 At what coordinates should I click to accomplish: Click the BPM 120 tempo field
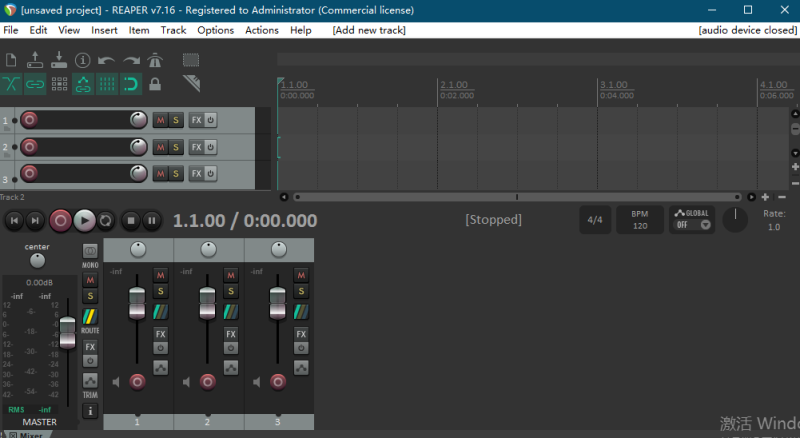[x=639, y=219]
